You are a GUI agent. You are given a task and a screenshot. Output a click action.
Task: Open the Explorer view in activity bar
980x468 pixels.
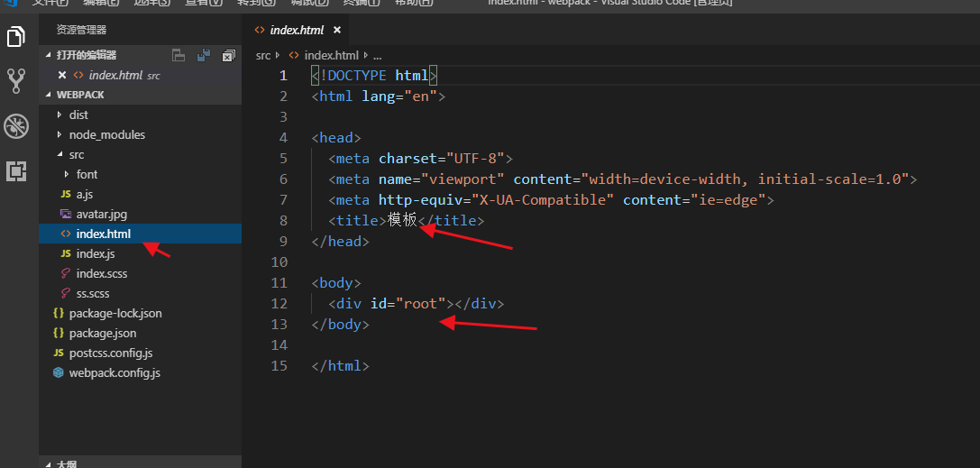pos(16,37)
